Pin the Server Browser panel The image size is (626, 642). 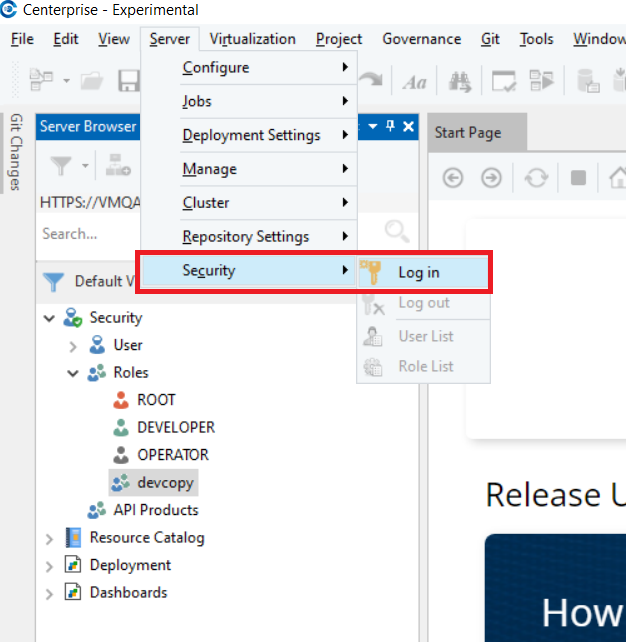pyautogui.click(x=390, y=126)
